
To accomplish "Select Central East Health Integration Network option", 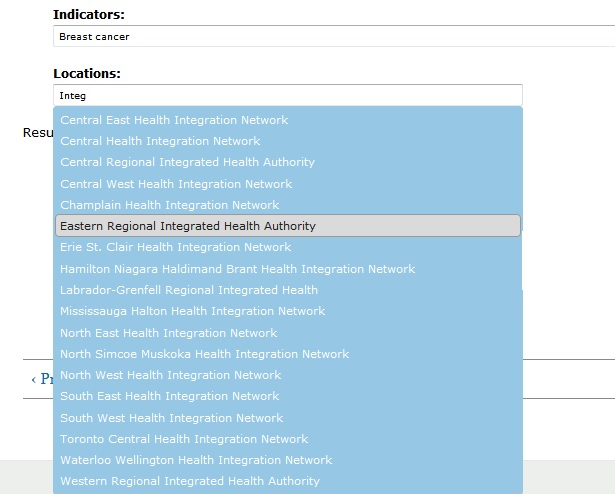I will pyautogui.click(x=174, y=120).
